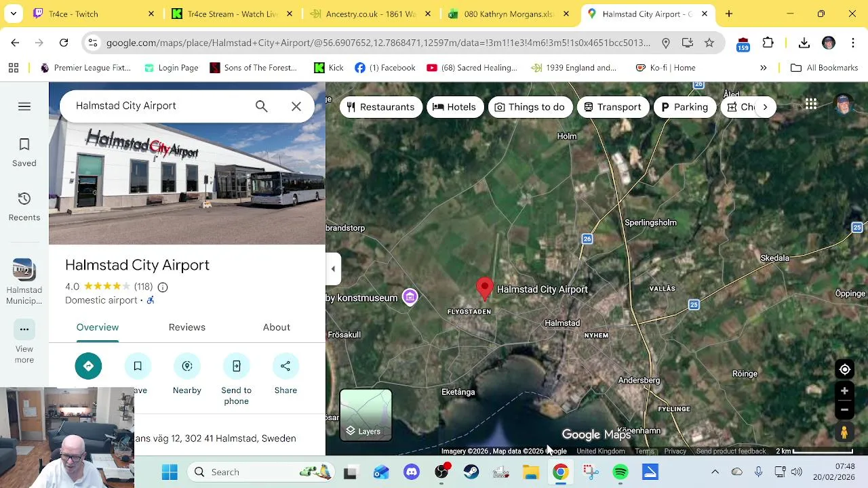
Task: Show your location button
Action: 844,369
